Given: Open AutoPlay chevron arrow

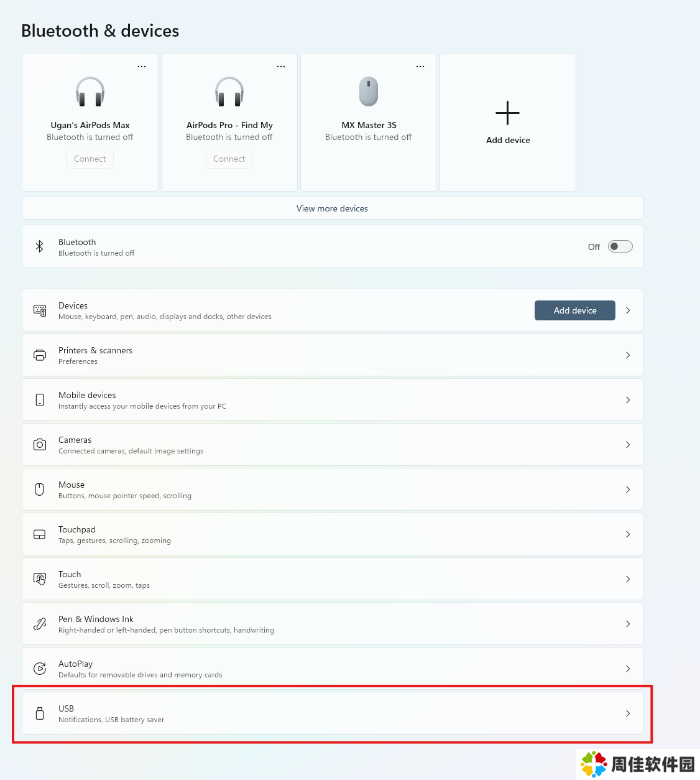Looking at the screenshot, I should 628,669.
